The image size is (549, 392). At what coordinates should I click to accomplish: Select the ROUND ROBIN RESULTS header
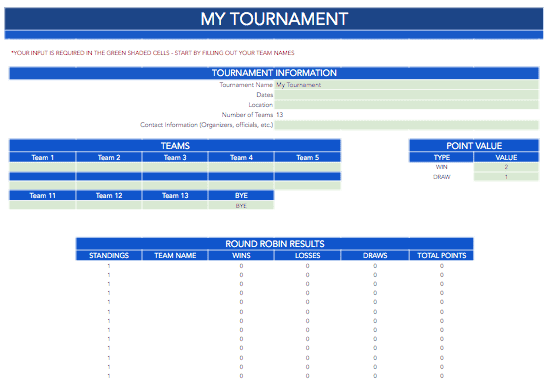pos(274,244)
